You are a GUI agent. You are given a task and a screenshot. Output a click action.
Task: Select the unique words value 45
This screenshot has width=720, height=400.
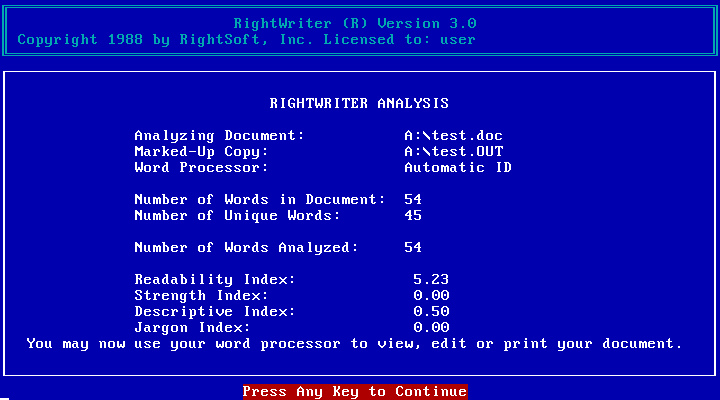pos(413,216)
